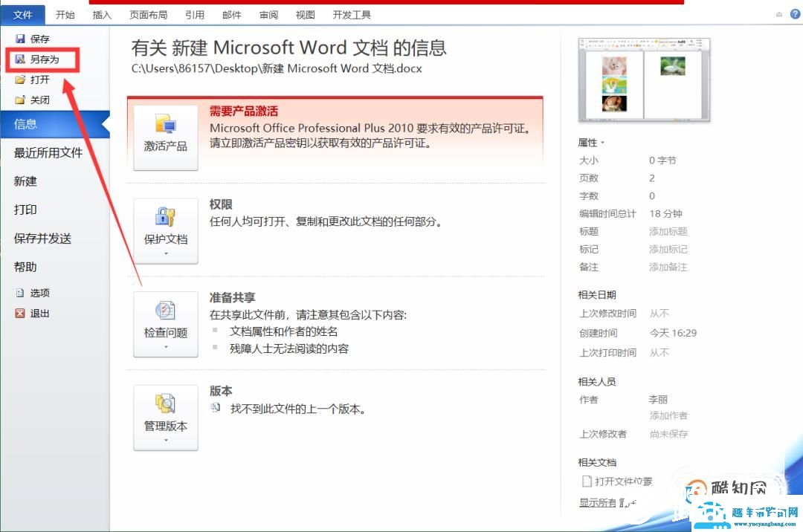
Task: Click the Open folder icon
Action: click(20, 80)
